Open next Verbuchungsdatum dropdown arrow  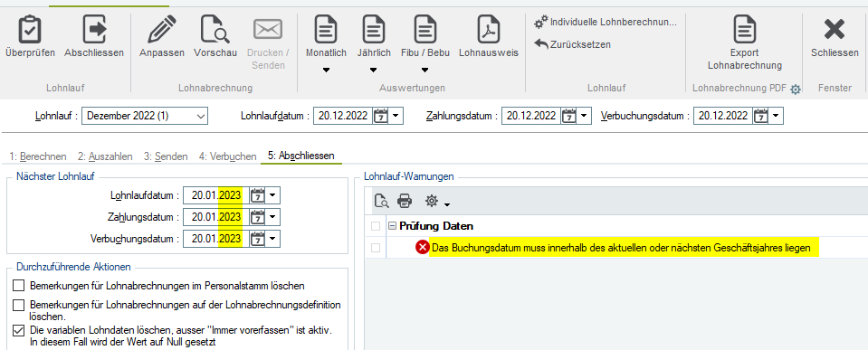pos(272,239)
